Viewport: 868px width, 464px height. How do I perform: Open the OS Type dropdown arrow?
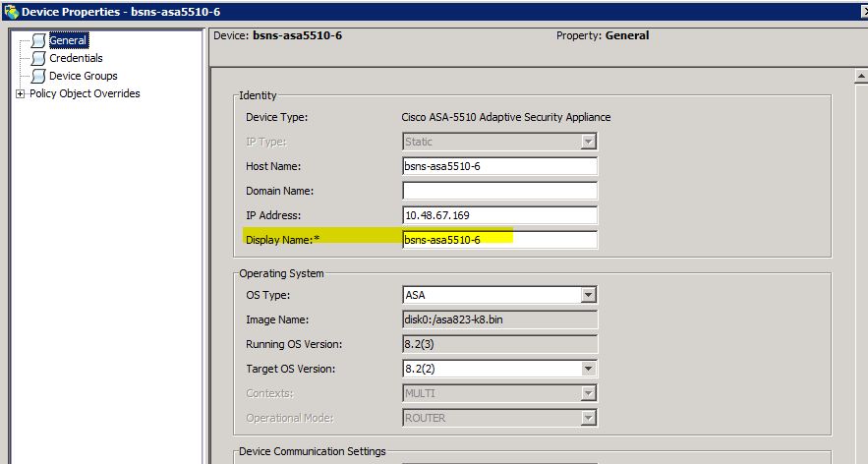(x=589, y=295)
